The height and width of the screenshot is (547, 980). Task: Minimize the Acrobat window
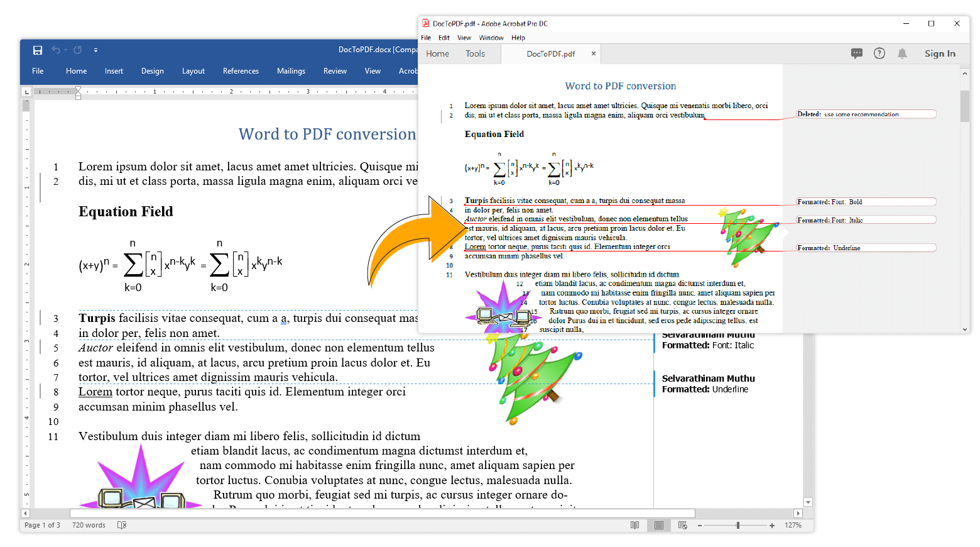(x=906, y=23)
